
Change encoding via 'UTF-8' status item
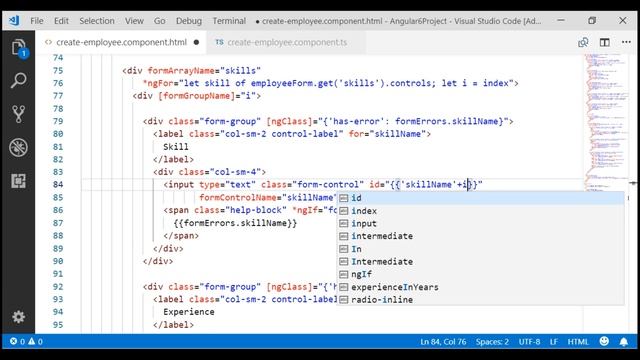click(529, 342)
